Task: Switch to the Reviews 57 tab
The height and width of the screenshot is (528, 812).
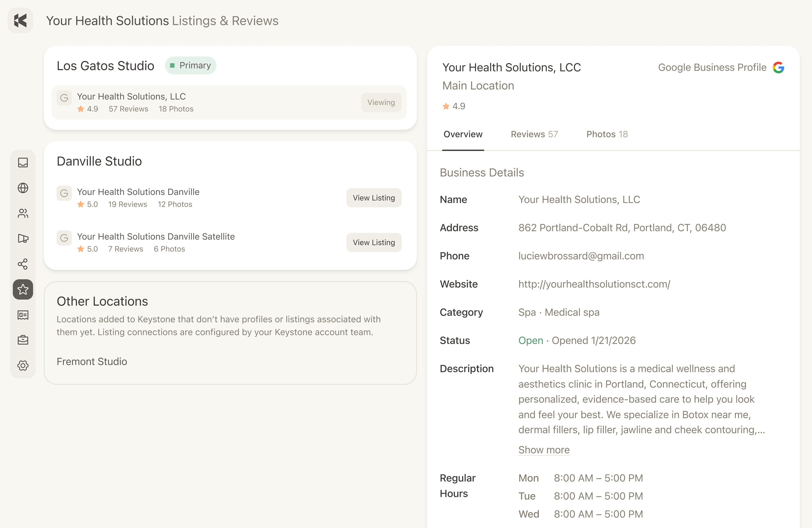Action: point(534,134)
